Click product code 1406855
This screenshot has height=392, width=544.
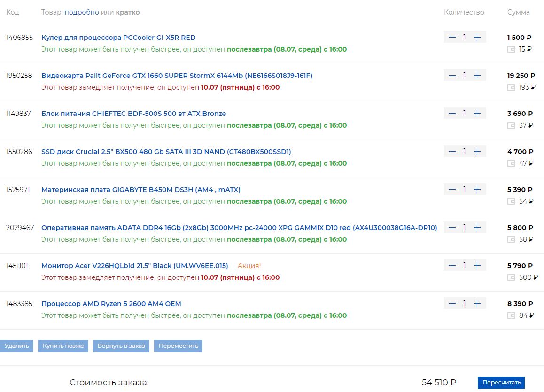click(19, 38)
